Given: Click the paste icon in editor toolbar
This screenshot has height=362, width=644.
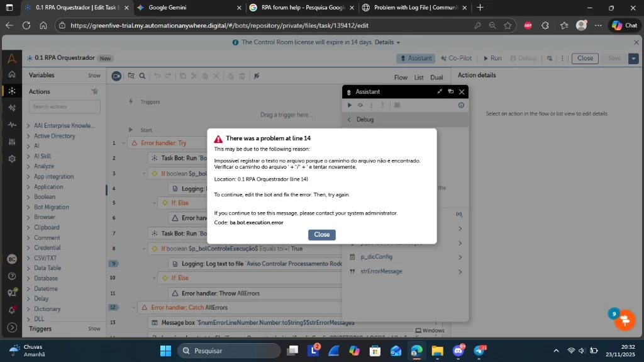Looking at the screenshot, I should pyautogui.click(x=205, y=76).
